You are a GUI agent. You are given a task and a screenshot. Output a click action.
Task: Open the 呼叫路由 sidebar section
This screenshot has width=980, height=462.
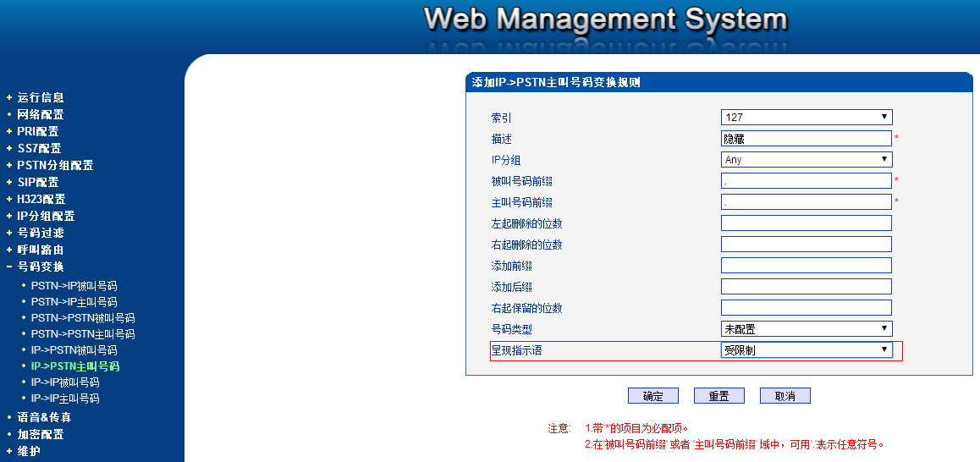click(x=40, y=250)
